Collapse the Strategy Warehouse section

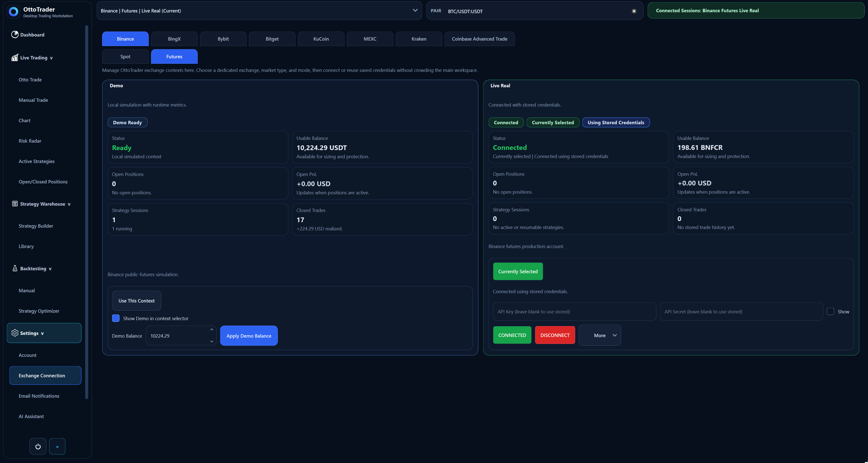tap(69, 204)
